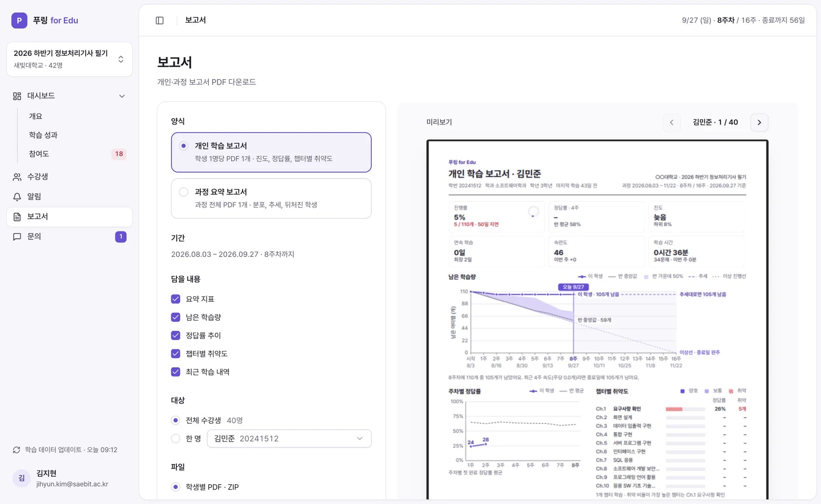The image size is (821, 504).
Task: Select 전체 수강생 radio button
Action: (176, 420)
